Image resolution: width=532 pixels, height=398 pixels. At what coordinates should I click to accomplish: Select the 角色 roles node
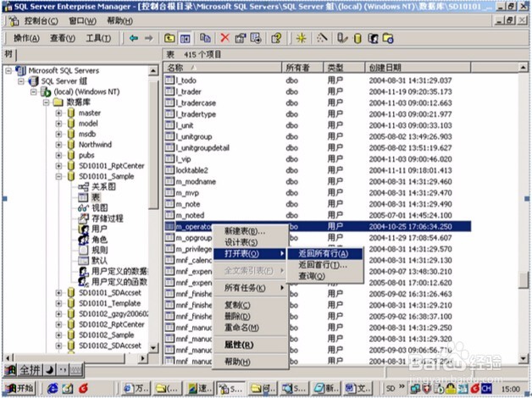[99, 240]
